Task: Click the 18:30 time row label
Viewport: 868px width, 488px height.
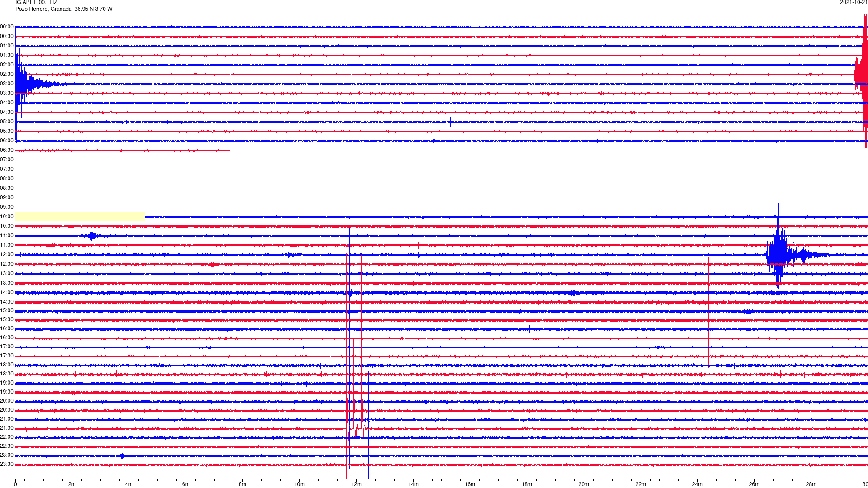Action: [x=7, y=374]
